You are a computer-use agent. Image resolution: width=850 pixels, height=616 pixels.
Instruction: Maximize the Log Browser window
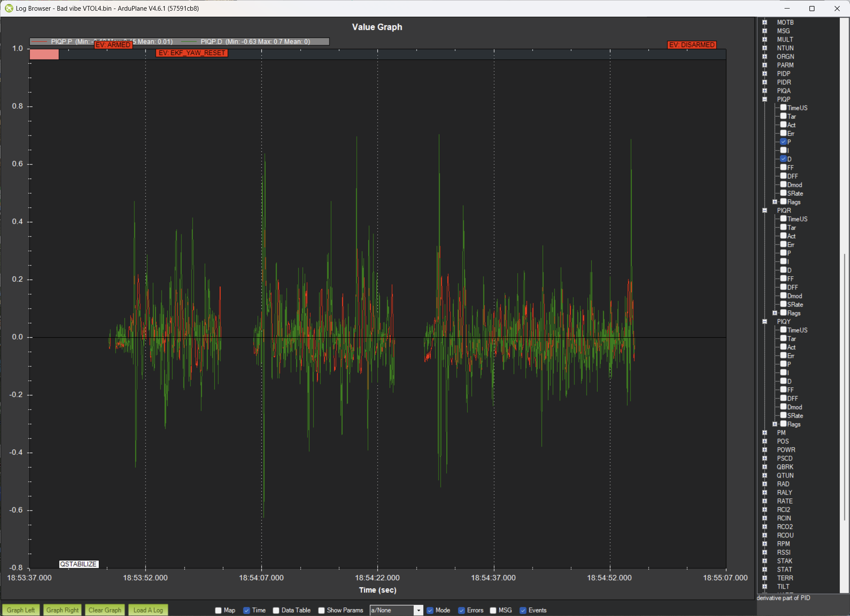pyautogui.click(x=812, y=8)
